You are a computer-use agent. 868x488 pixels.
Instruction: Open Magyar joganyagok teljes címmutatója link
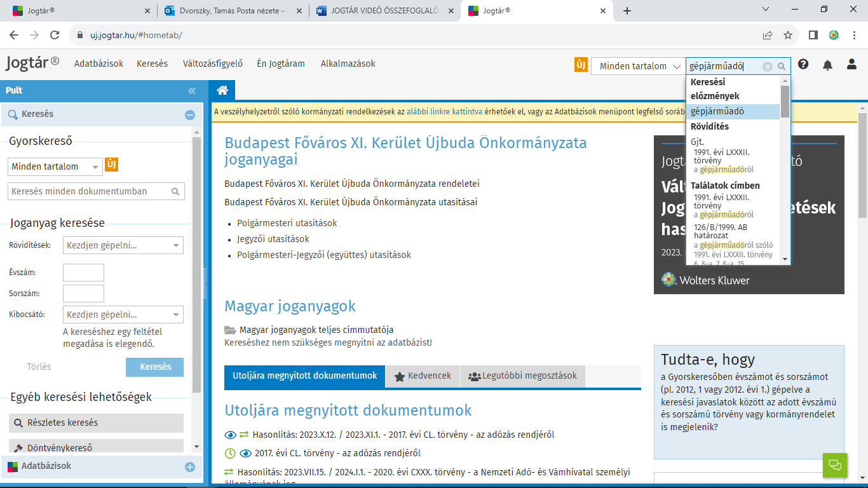316,330
